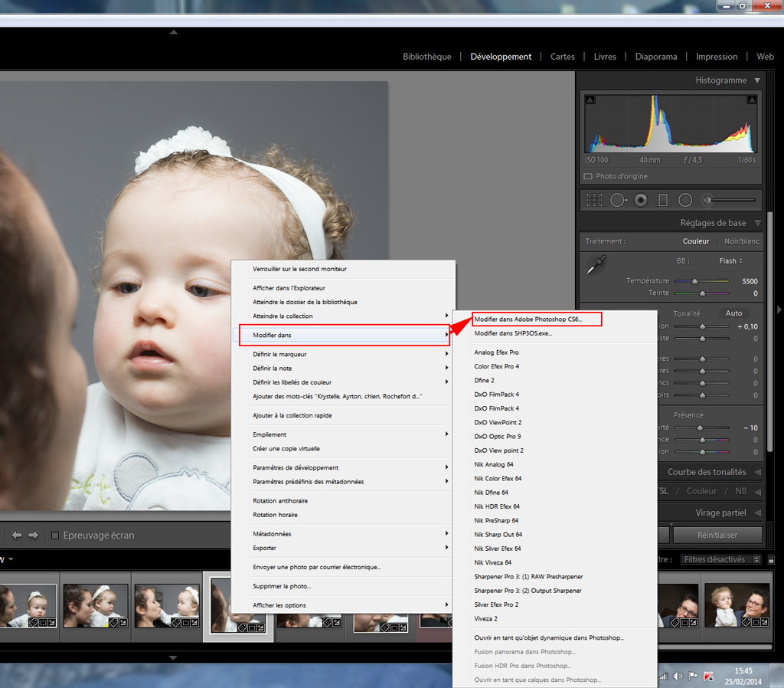
Task: Pick the white balance eyedropper tool
Action: pos(596,264)
